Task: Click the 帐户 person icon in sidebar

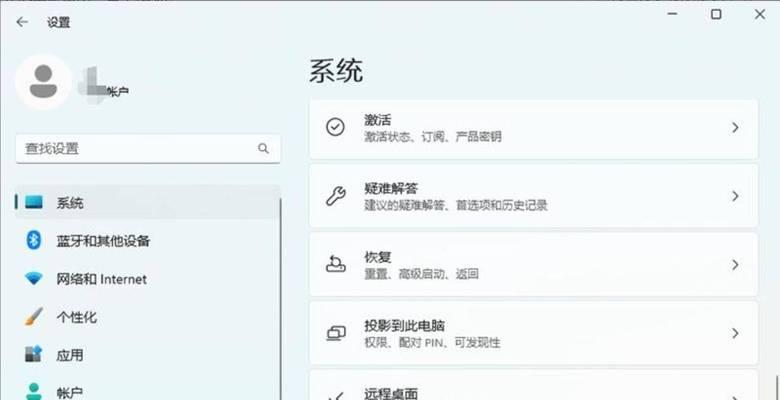Action: (34, 391)
